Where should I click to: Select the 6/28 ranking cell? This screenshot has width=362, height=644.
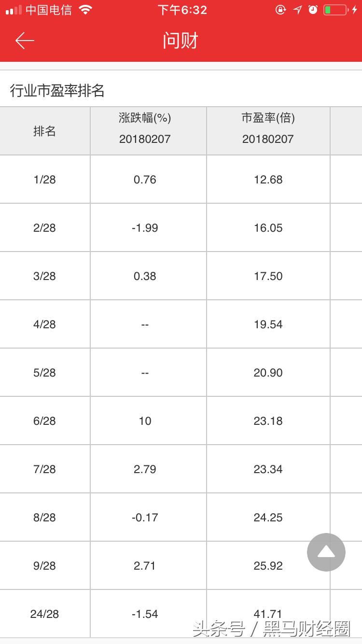pos(45,421)
